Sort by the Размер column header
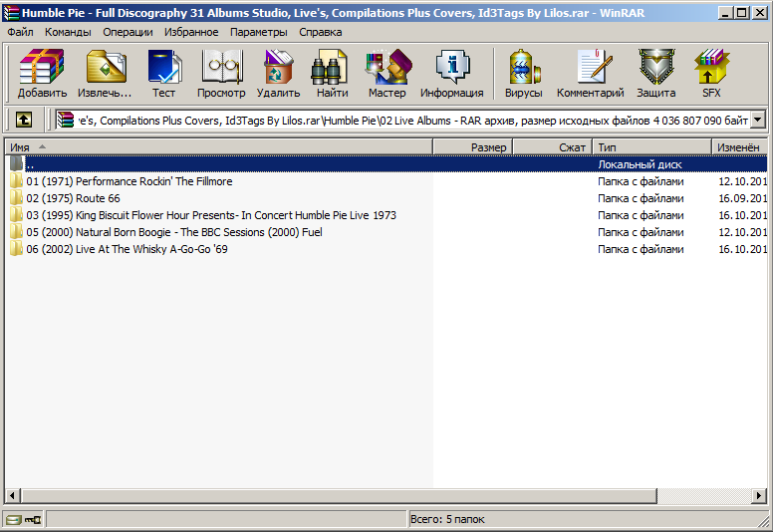The height and width of the screenshot is (532, 773). 473,146
